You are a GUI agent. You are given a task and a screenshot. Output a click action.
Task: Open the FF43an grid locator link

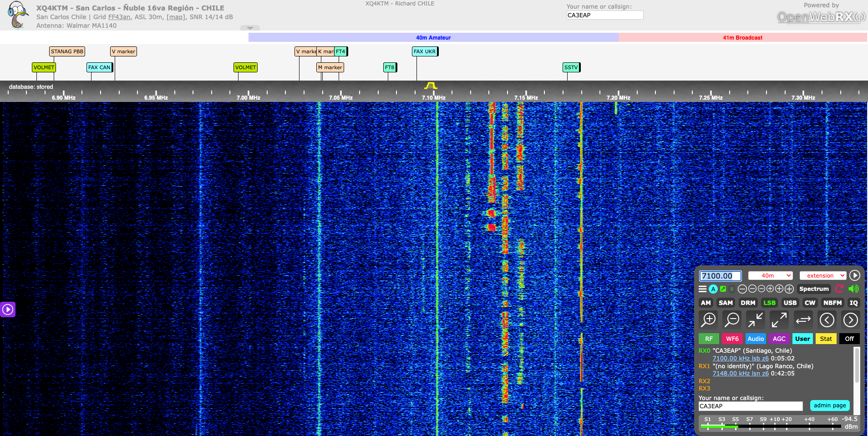(x=119, y=17)
